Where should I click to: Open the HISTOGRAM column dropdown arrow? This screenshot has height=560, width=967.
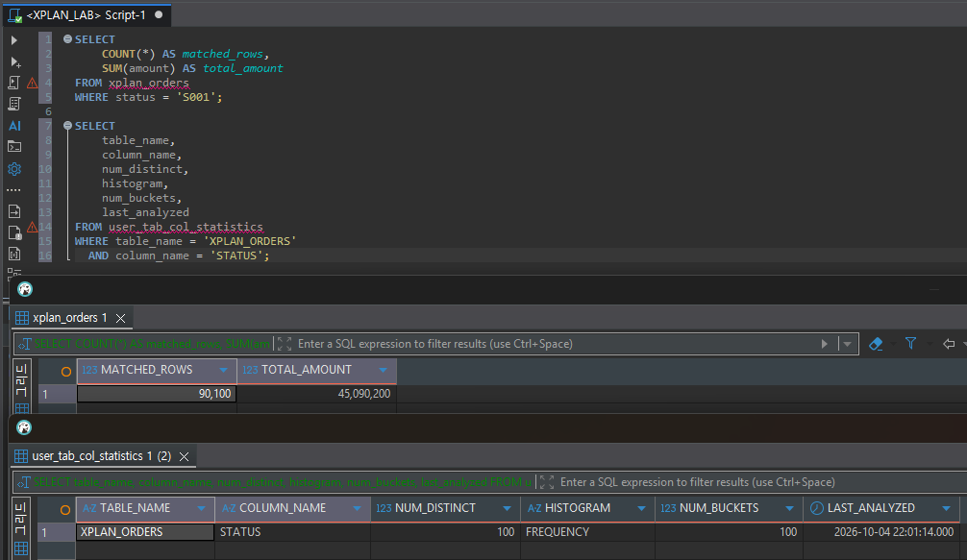(x=641, y=509)
